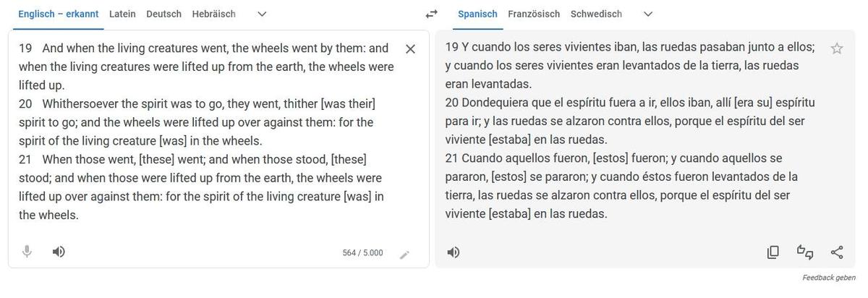The height and width of the screenshot is (298, 868).
Task: Expand the source language list
Action: 262,14
